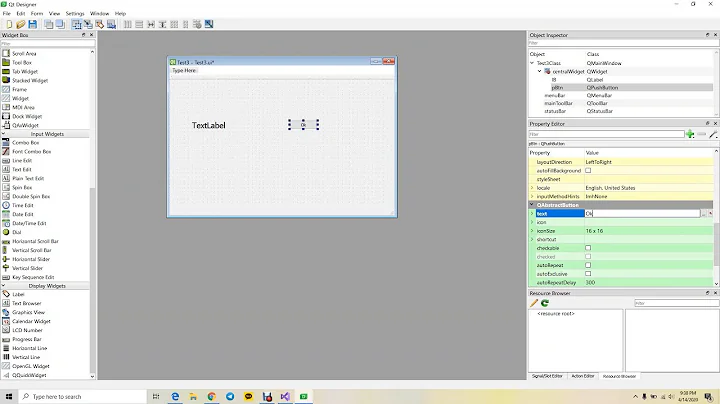
Task: Click the Property Editor vertical scrollbar
Action: point(716,217)
